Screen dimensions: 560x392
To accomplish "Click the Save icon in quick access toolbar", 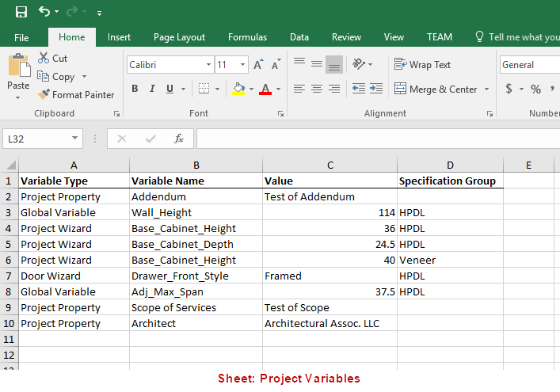I will 21,12.
